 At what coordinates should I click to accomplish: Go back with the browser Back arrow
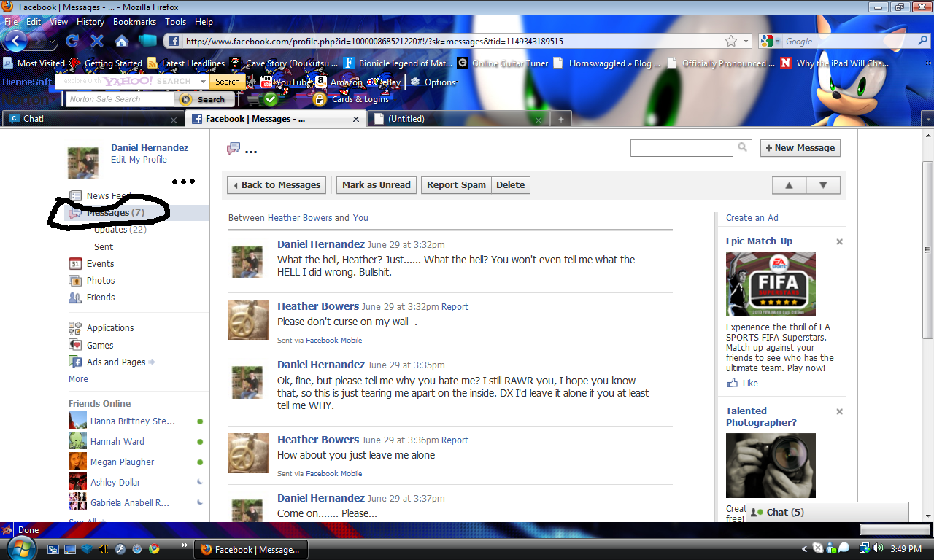tap(15, 41)
